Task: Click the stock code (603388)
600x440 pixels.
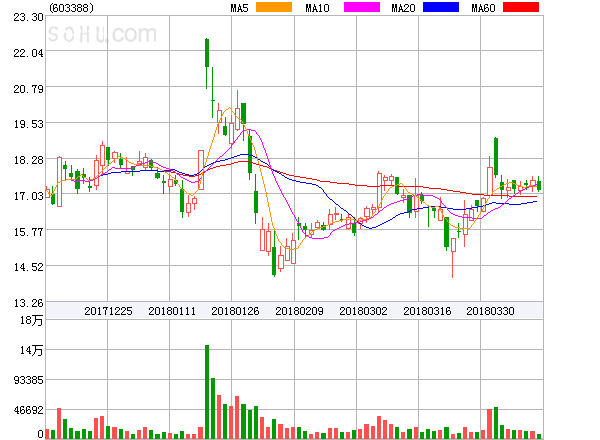Action: pyautogui.click(x=72, y=8)
